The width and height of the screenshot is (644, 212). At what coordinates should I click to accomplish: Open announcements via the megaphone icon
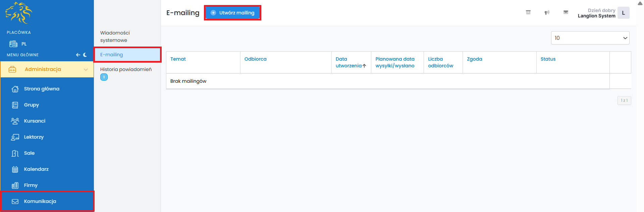pyautogui.click(x=547, y=12)
